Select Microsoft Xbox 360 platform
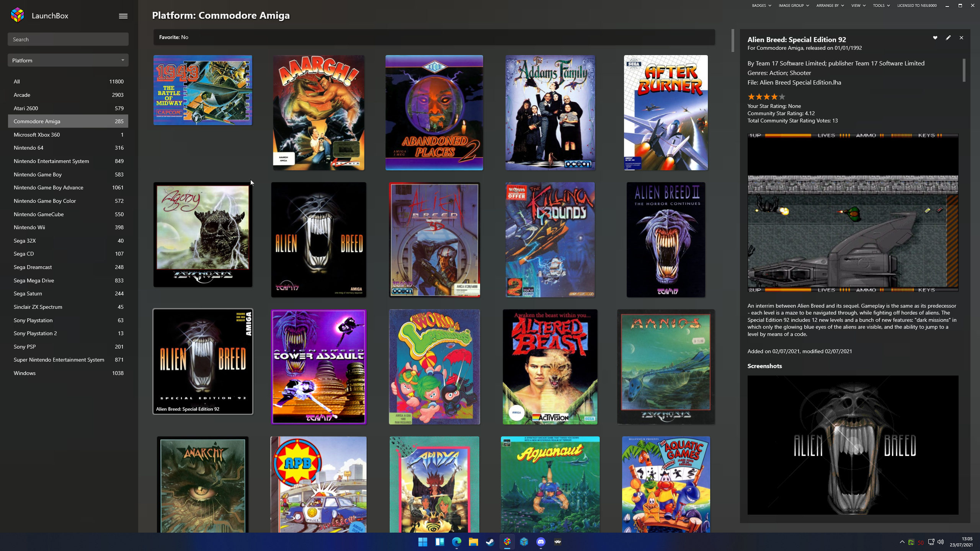The width and height of the screenshot is (980, 551). pyautogui.click(x=68, y=135)
